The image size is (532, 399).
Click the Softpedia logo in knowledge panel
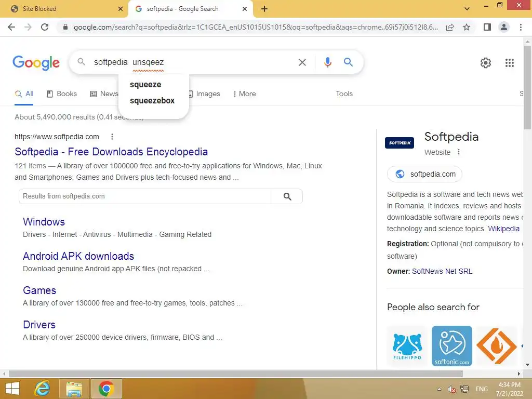point(400,143)
